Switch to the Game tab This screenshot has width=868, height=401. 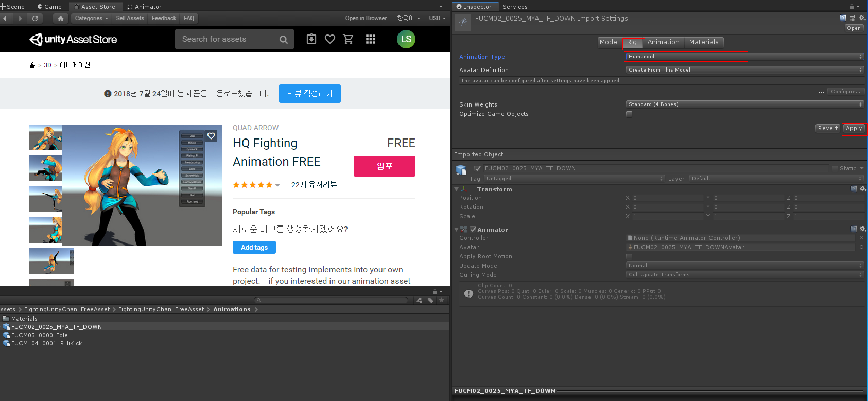point(50,7)
